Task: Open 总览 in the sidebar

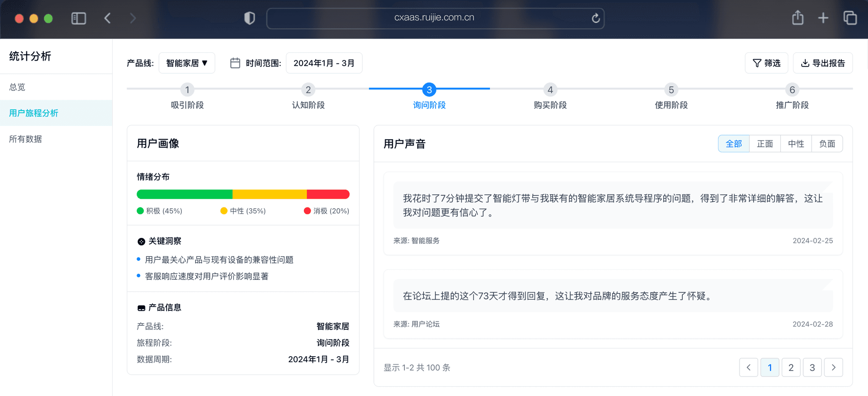Action: point(56,87)
